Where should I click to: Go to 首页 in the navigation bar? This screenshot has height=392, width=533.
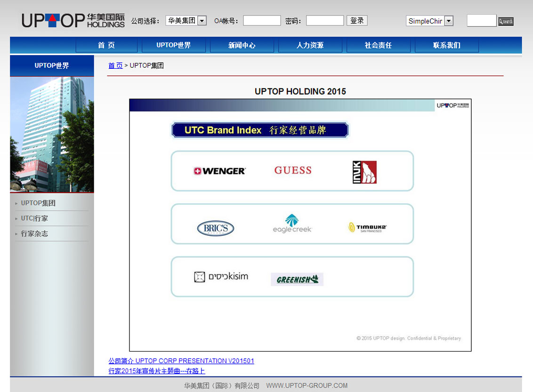click(x=106, y=45)
